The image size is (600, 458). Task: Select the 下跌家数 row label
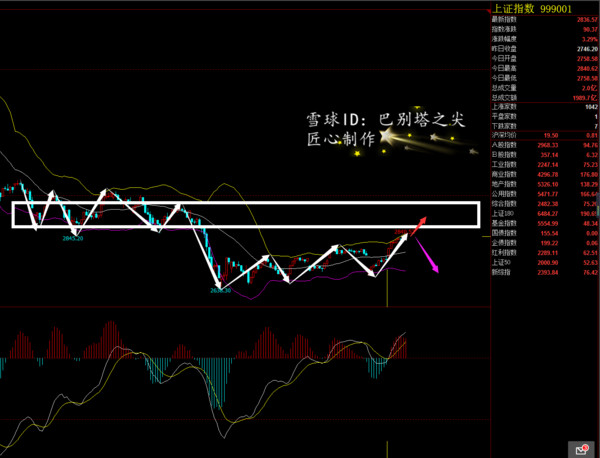(504, 126)
